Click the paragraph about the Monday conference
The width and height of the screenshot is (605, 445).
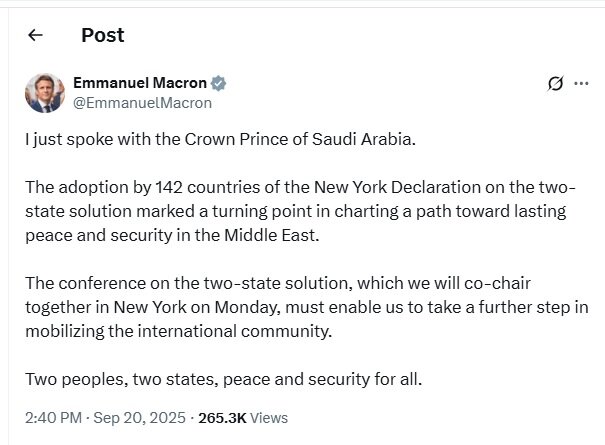tap(300, 304)
